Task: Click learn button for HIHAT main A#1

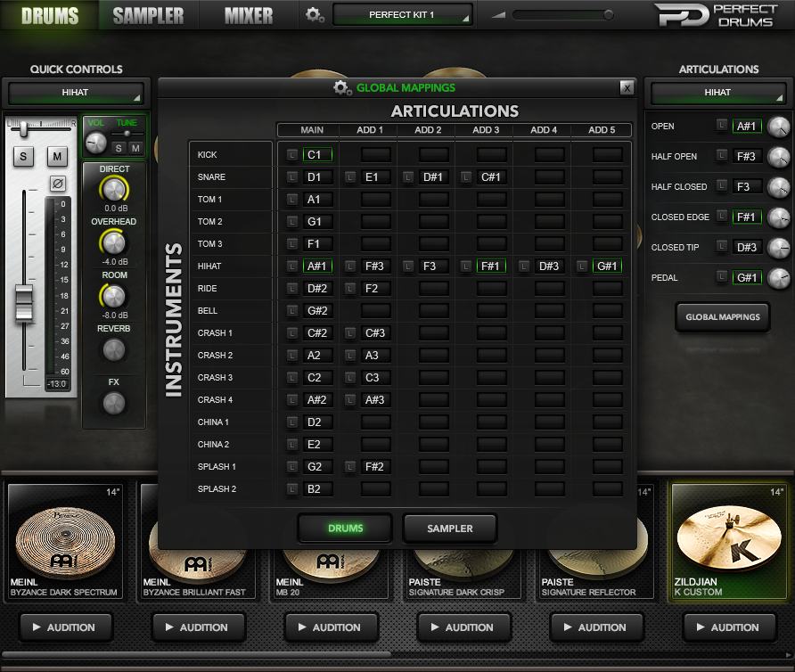Action: [292, 266]
